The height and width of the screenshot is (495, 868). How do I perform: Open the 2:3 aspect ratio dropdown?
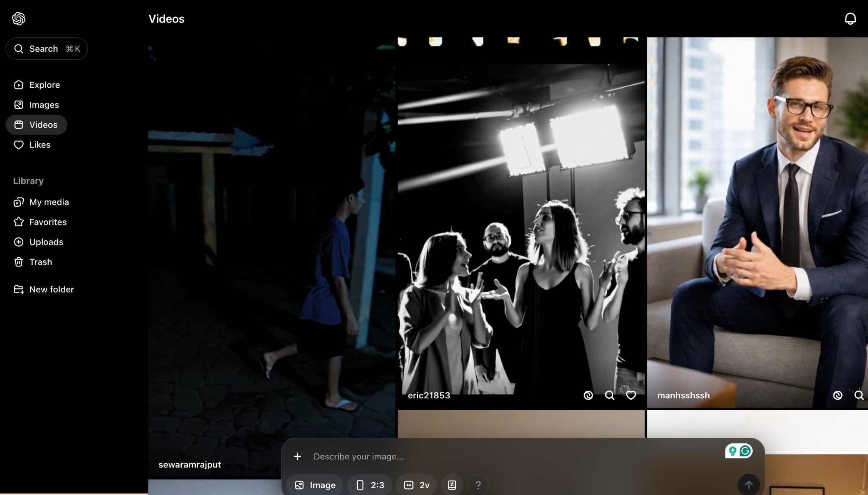[370, 485]
